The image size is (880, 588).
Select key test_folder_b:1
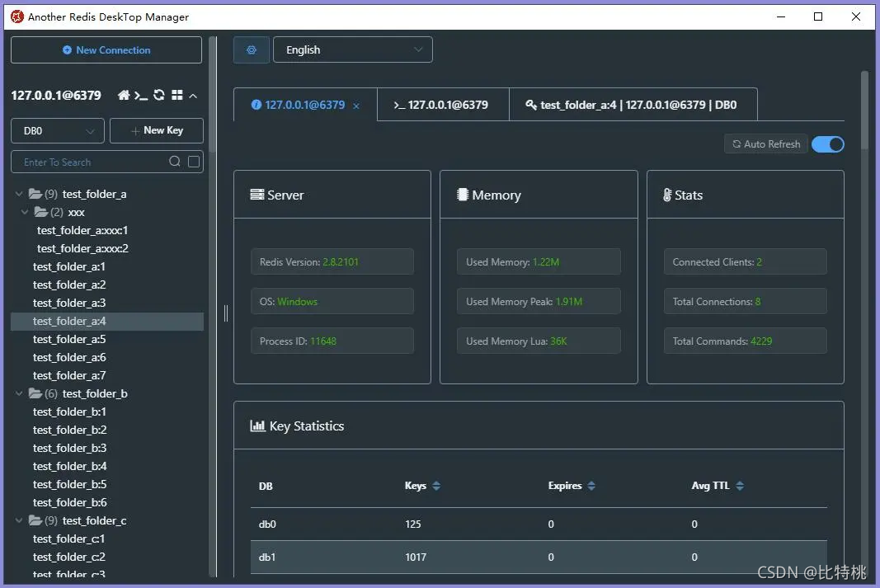69,412
